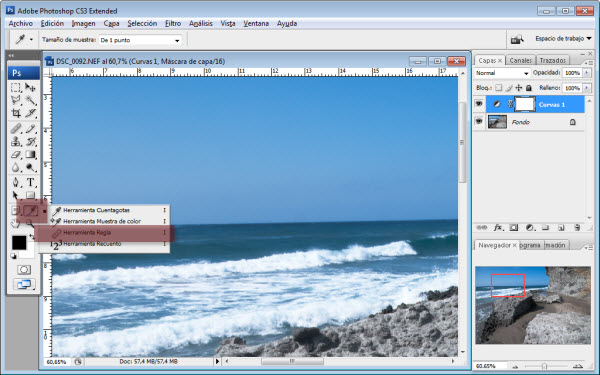600x375 pixels.
Task: Open the Archivo menu
Action: click(21, 23)
